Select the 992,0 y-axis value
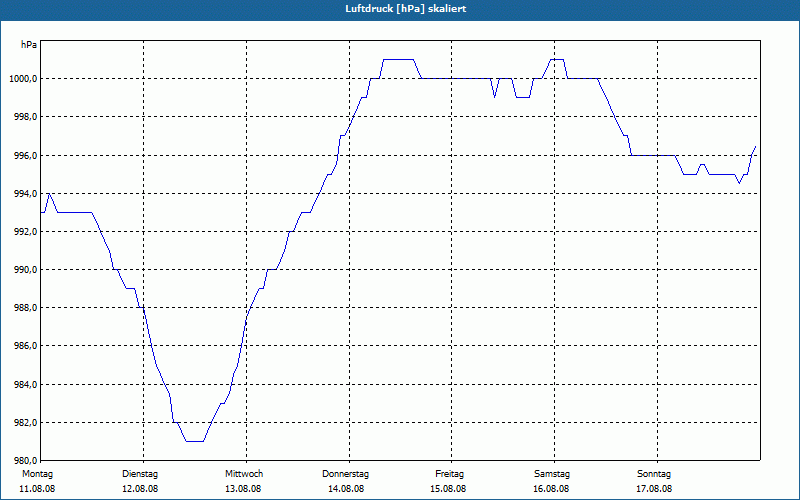800x500 pixels. 27,232
